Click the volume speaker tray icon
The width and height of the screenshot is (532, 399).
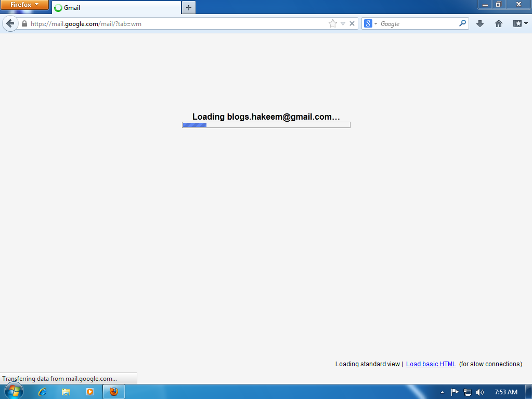click(x=480, y=392)
